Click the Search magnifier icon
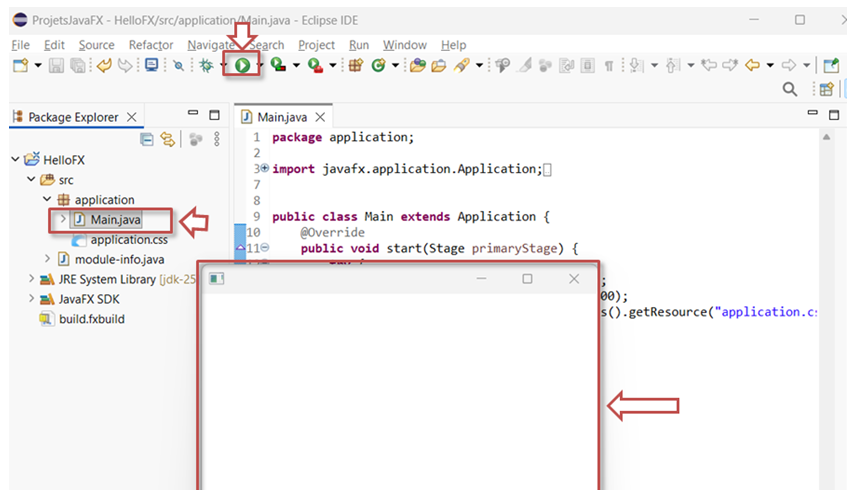 pos(789,90)
